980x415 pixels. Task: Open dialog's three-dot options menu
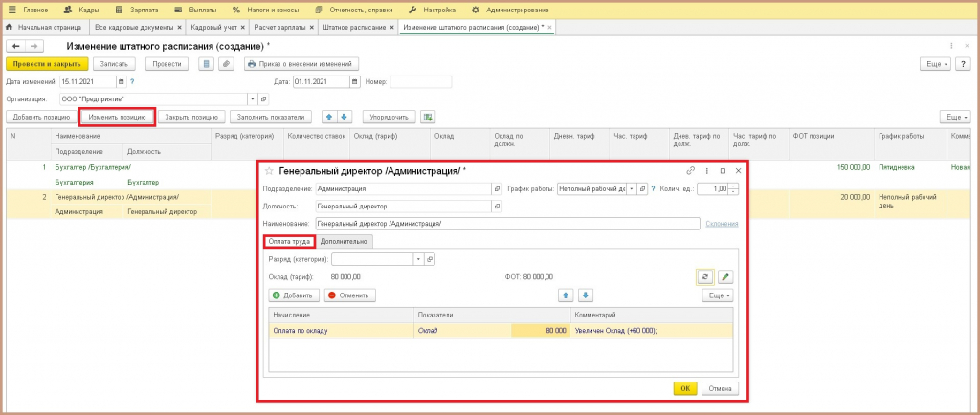coord(707,171)
